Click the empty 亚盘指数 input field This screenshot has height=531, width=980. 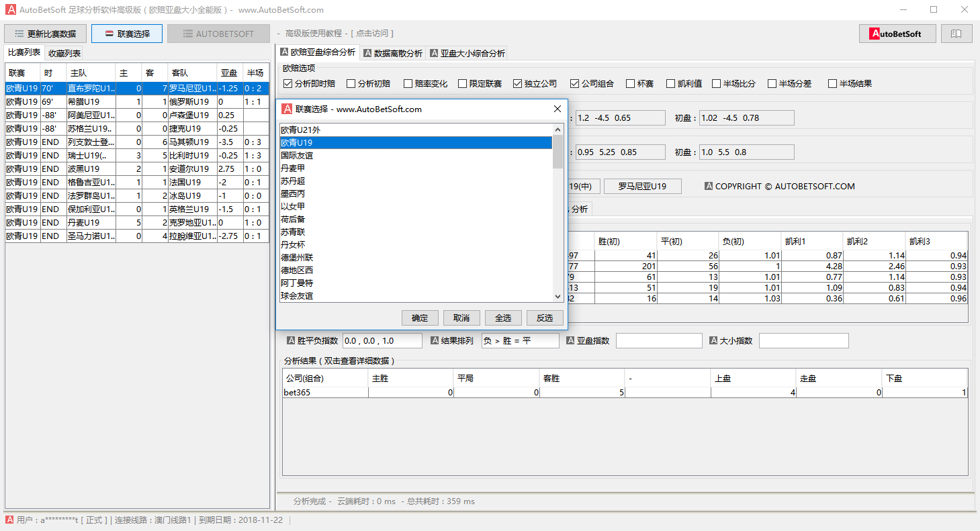pos(659,341)
